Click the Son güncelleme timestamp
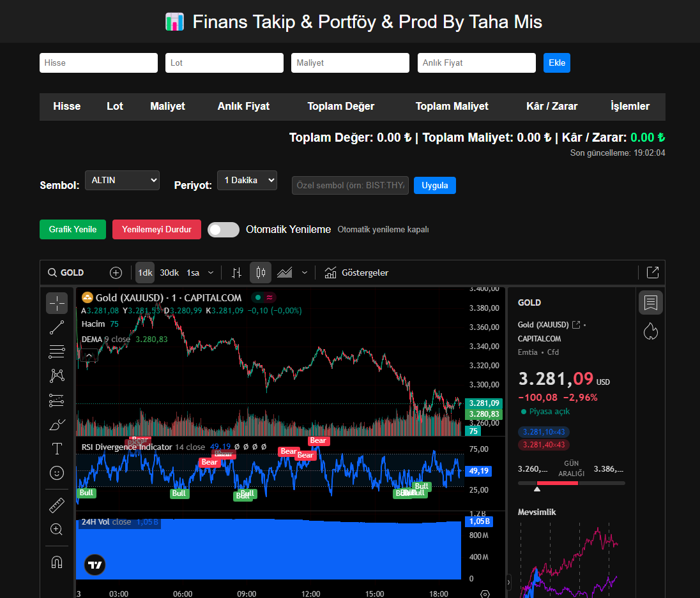The image size is (700, 598). point(618,153)
